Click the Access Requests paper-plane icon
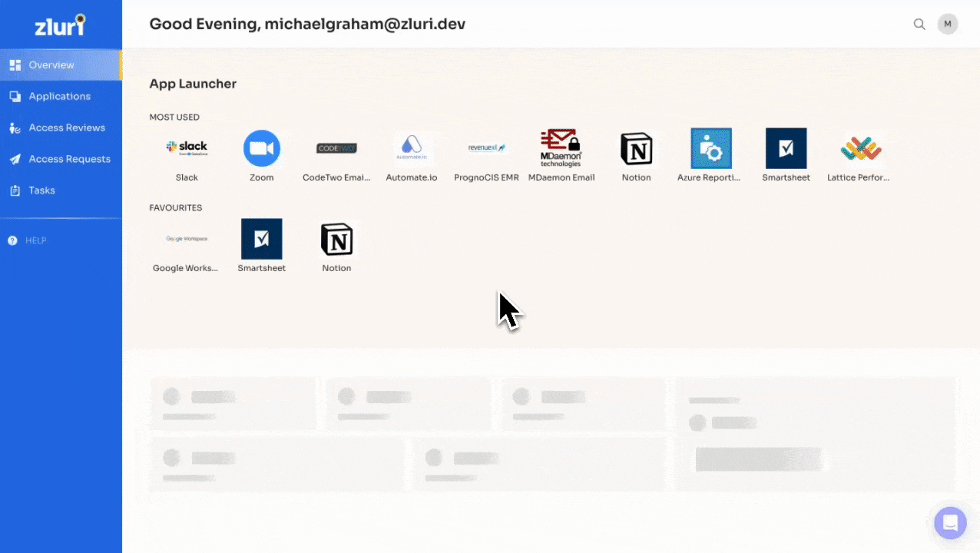This screenshot has width=980, height=553. pos(15,160)
